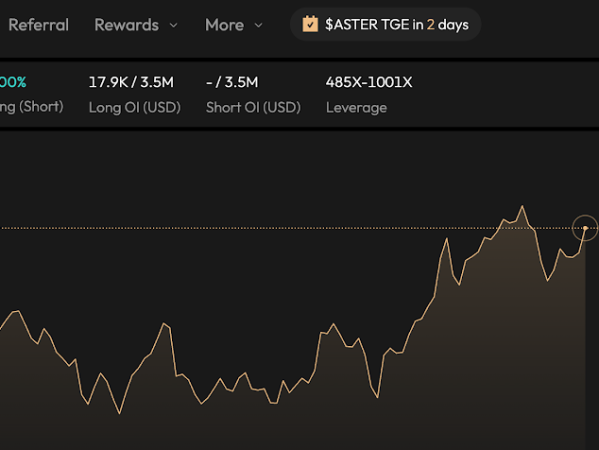Open the Referral page
599x450 pixels.
[39, 25]
